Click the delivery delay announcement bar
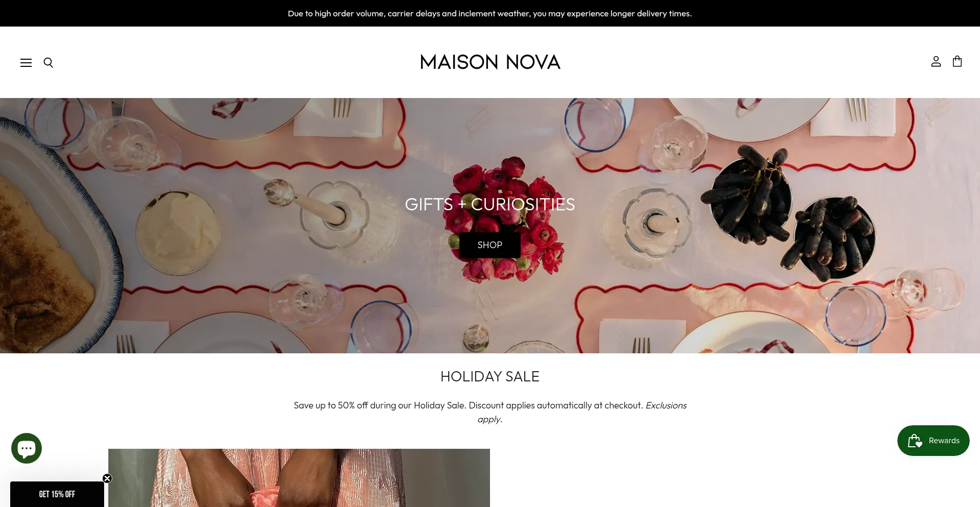The image size is (980, 507). coord(490,13)
